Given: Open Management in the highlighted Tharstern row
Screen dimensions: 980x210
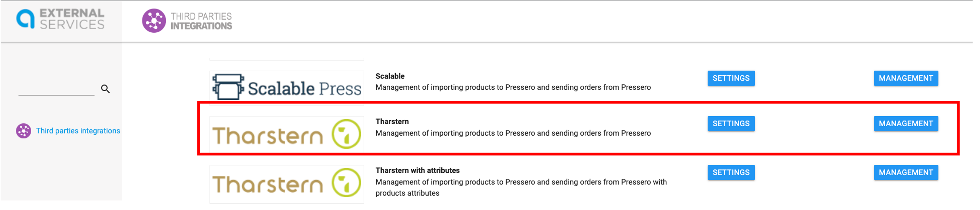Looking at the screenshot, I should click(906, 124).
